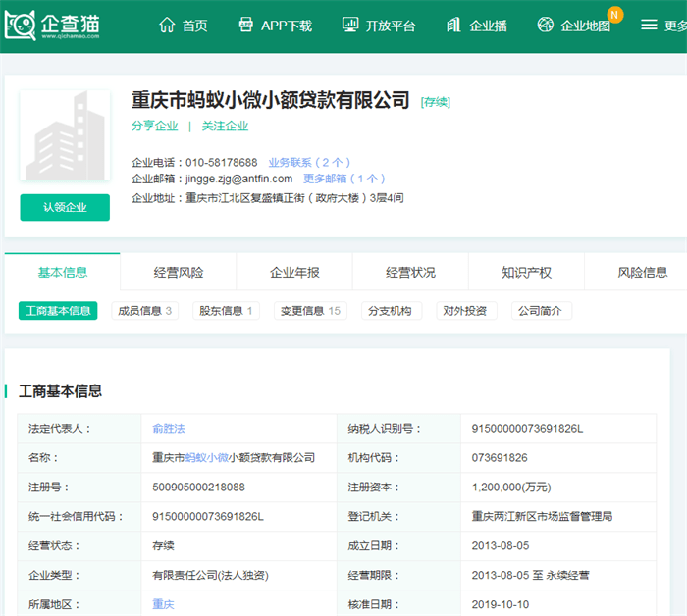Click 成立日期 value 2013-08-05
The image size is (687, 616).
[501, 545]
